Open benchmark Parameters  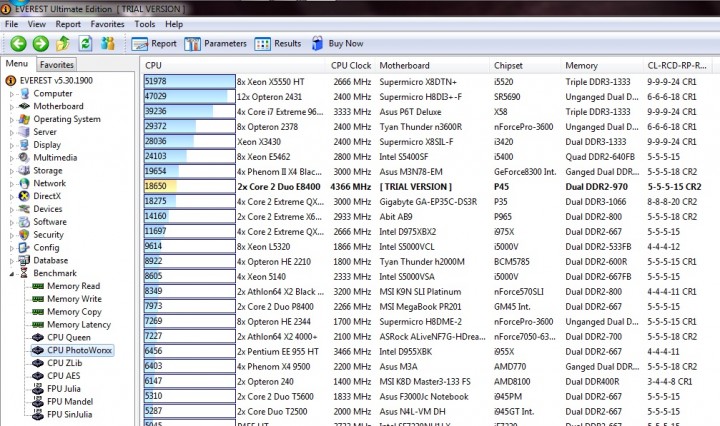215,44
